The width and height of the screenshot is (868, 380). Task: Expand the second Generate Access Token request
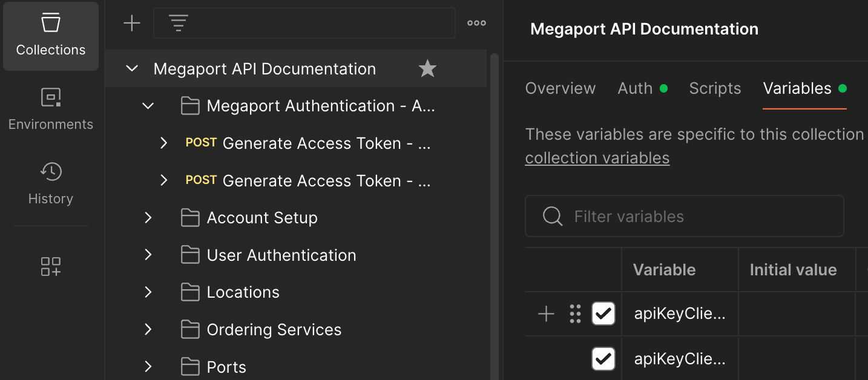coord(163,180)
